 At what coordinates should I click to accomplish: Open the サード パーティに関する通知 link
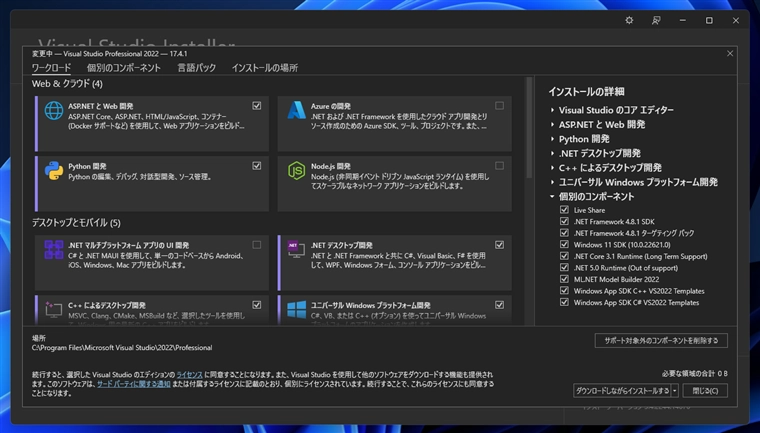click(134, 384)
